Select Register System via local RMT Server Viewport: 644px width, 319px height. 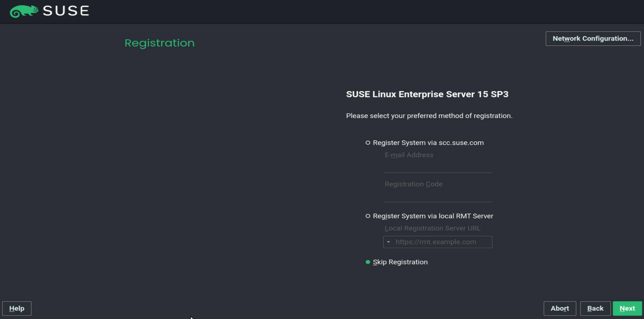click(x=429, y=216)
